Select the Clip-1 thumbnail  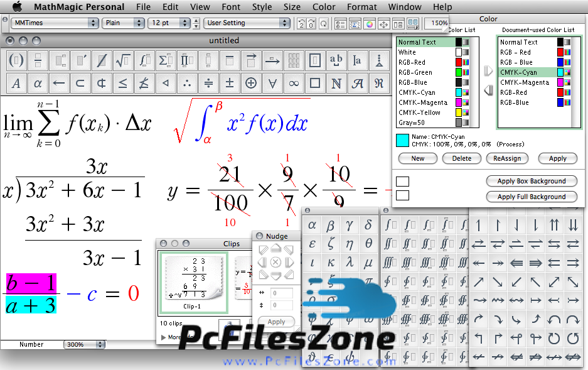[192, 281]
